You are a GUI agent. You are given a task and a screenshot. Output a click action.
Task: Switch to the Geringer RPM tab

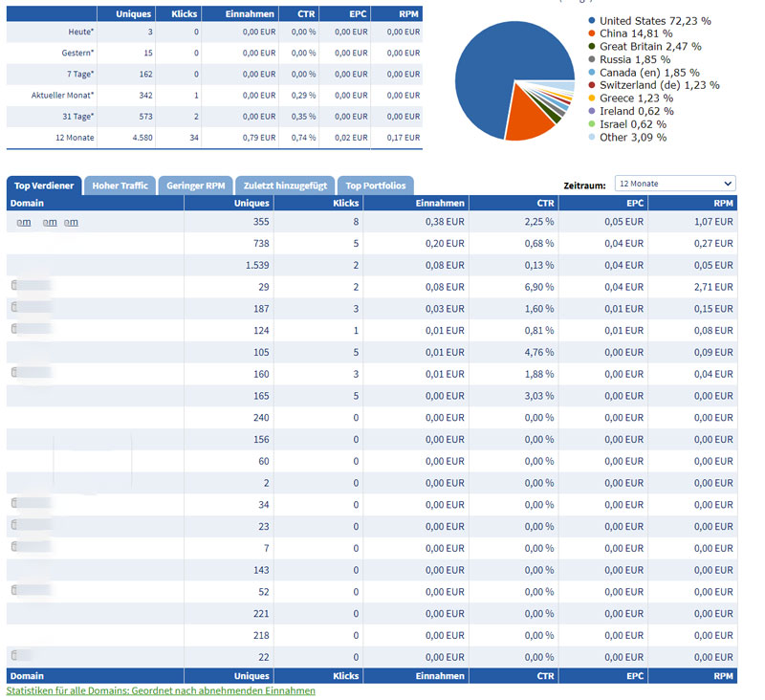pyautogui.click(x=196, y=186)
